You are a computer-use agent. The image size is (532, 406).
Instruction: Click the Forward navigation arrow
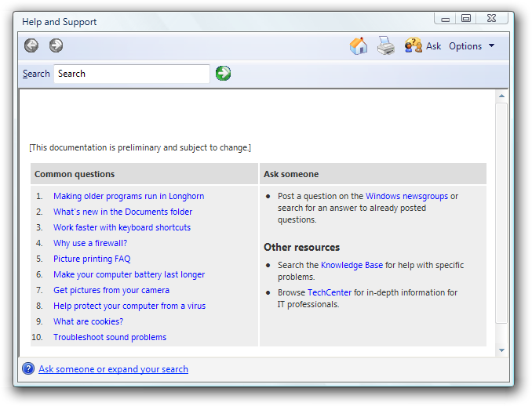56,45
